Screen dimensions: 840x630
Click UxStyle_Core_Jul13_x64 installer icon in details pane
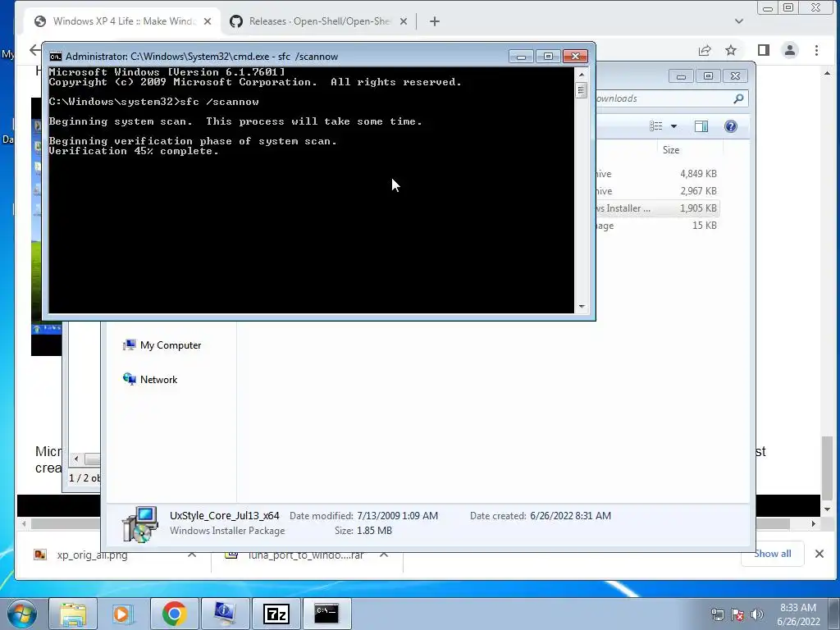pos(139,524)
